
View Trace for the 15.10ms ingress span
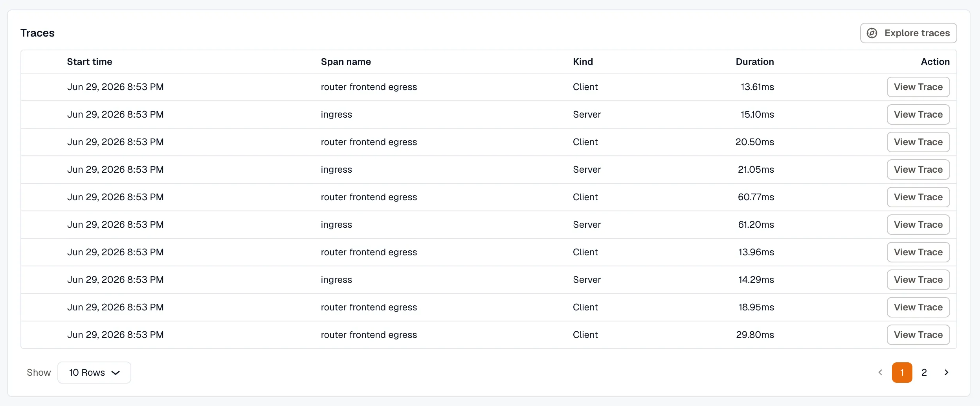coord(918,114)
